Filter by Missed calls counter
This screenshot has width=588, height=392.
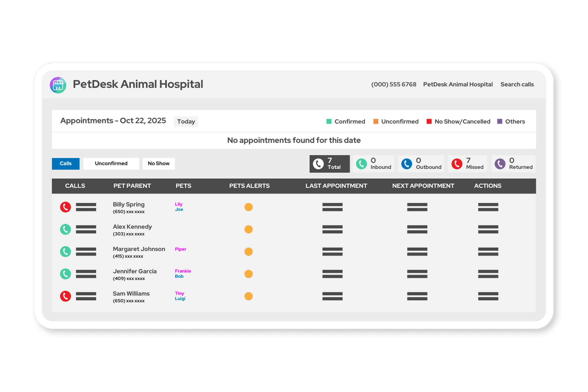point(467,164)
